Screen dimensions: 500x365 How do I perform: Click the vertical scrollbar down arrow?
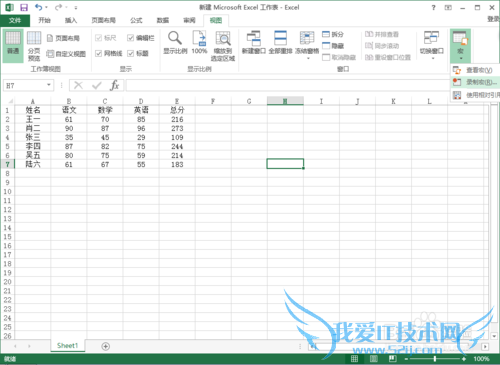(494, 336)
